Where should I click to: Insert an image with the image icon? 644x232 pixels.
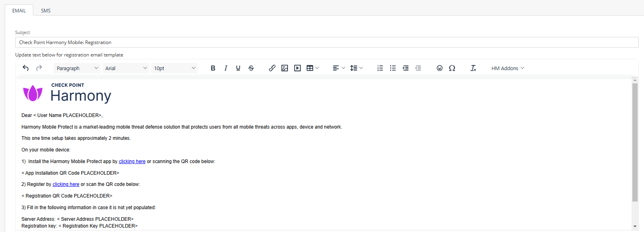(285, 68)
